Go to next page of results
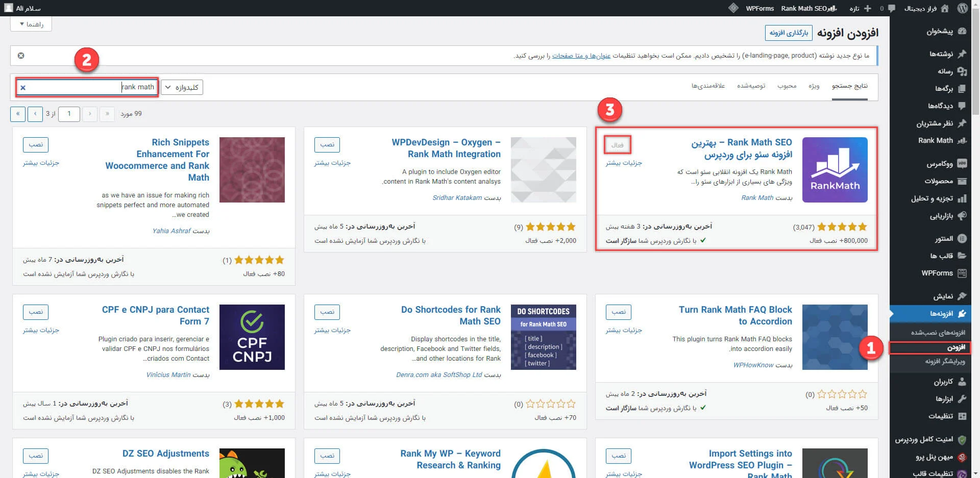 click(35, 114)
